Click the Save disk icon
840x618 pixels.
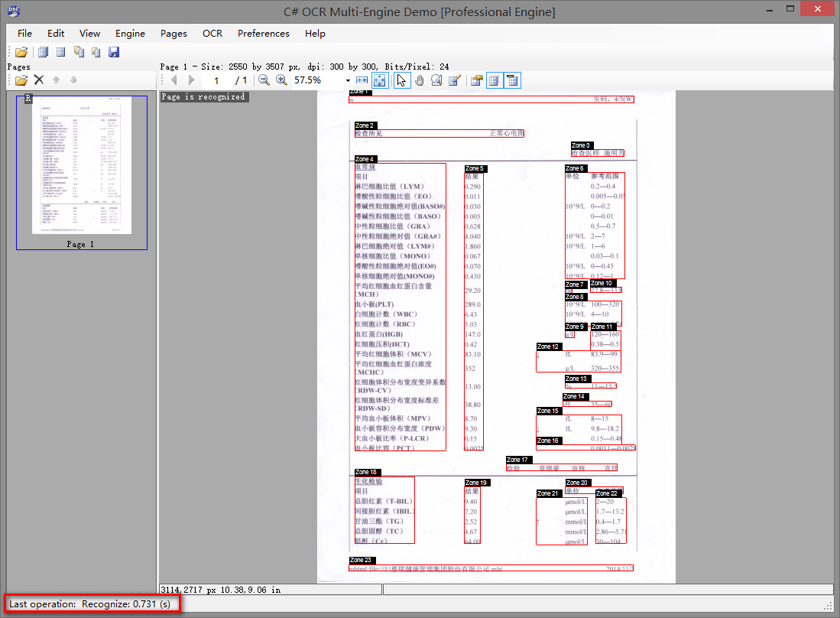tap(114, 52)
